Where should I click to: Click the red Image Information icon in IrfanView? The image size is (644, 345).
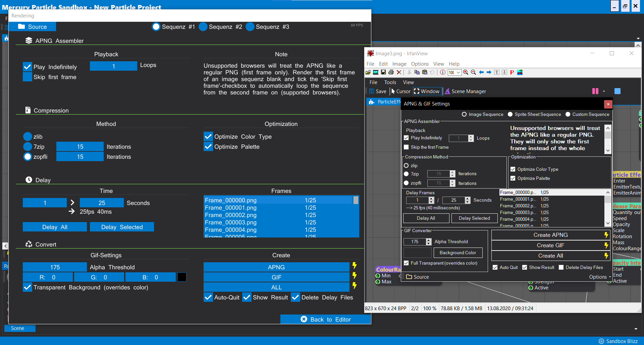tap(443, 72)
